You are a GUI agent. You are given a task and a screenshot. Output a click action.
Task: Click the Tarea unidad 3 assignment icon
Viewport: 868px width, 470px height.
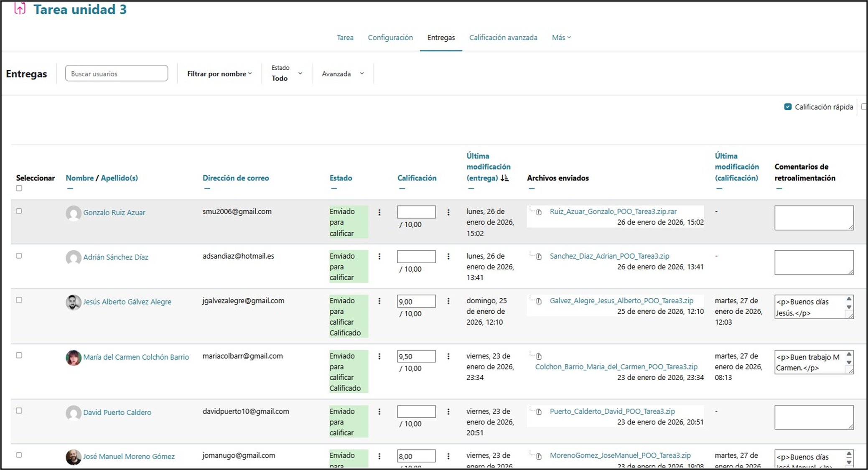(20, 8)
